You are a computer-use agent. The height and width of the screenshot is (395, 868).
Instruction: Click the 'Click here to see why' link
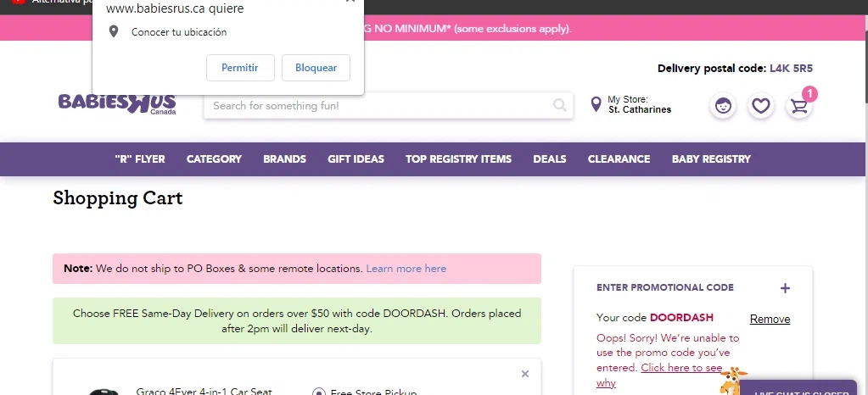(659, 376)
